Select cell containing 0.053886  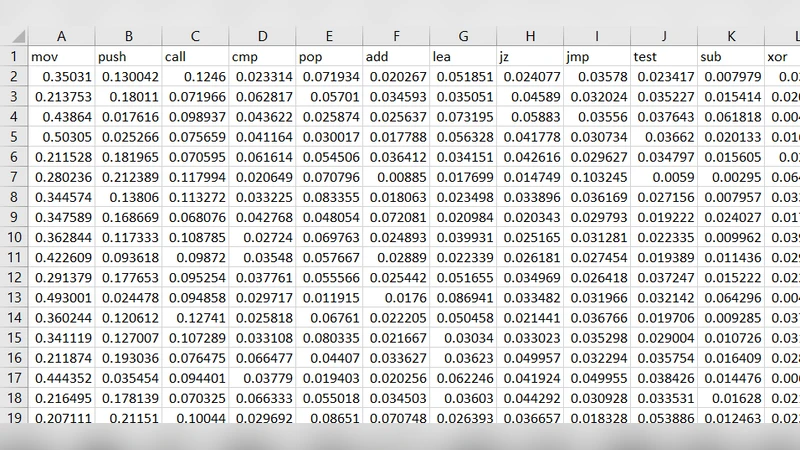[x=664, y=418]
